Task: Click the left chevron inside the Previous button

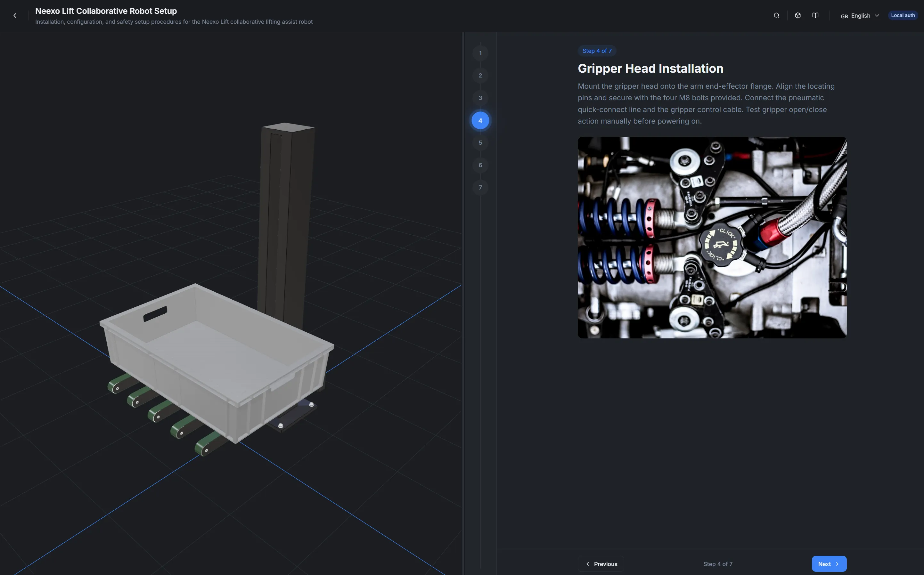Action: pos(588,563)
